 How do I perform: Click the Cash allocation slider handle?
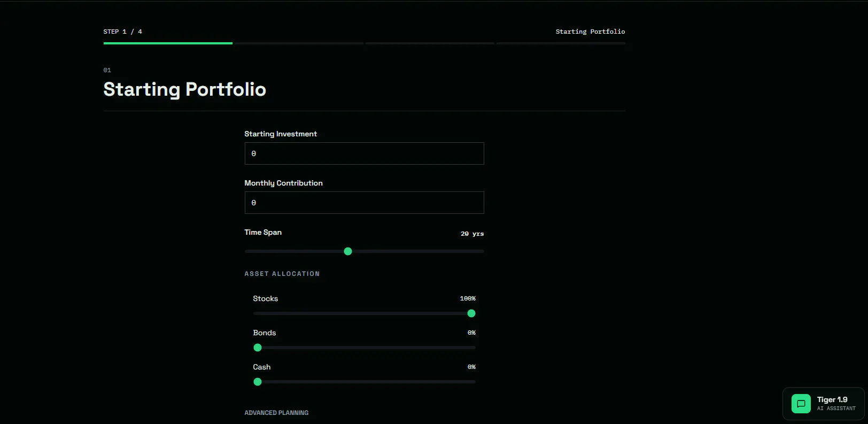258,382
